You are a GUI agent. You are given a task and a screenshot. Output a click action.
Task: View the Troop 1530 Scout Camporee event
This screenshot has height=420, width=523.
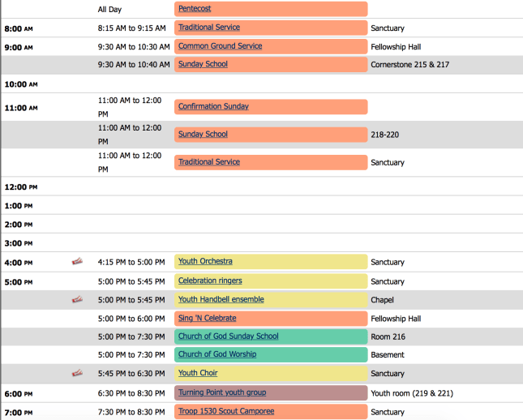pos(225,411)
